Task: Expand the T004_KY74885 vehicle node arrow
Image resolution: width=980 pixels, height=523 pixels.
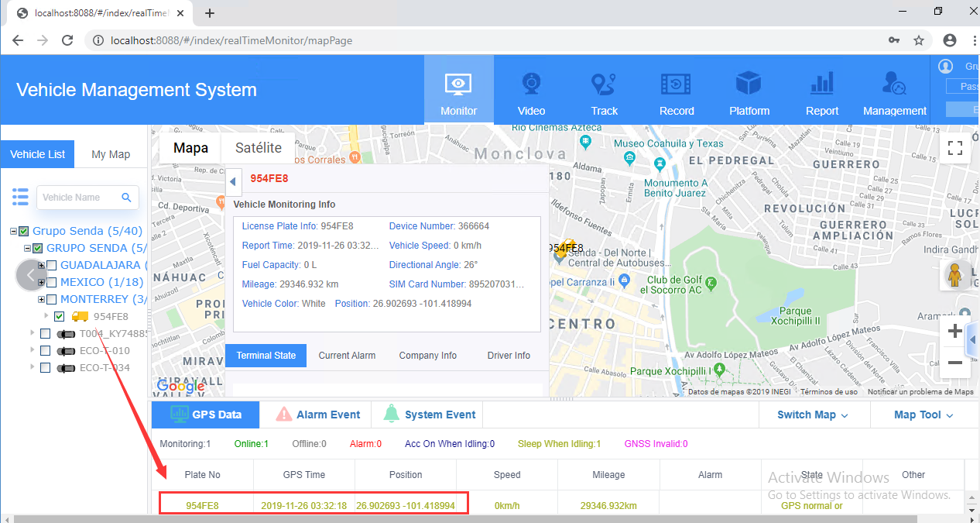Action: click(x=33, y=334)
